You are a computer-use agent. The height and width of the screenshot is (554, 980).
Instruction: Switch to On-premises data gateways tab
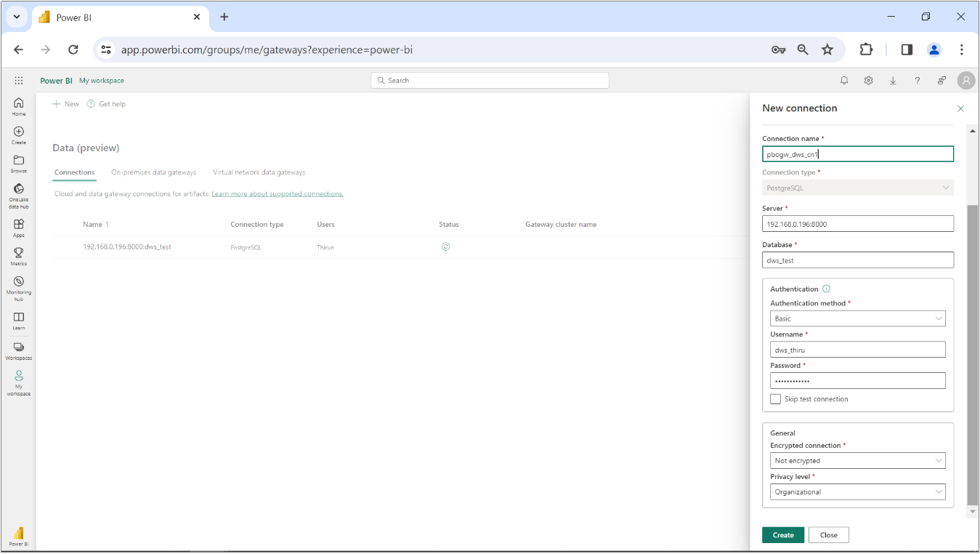pyautogui.click(x=154, y=172)
